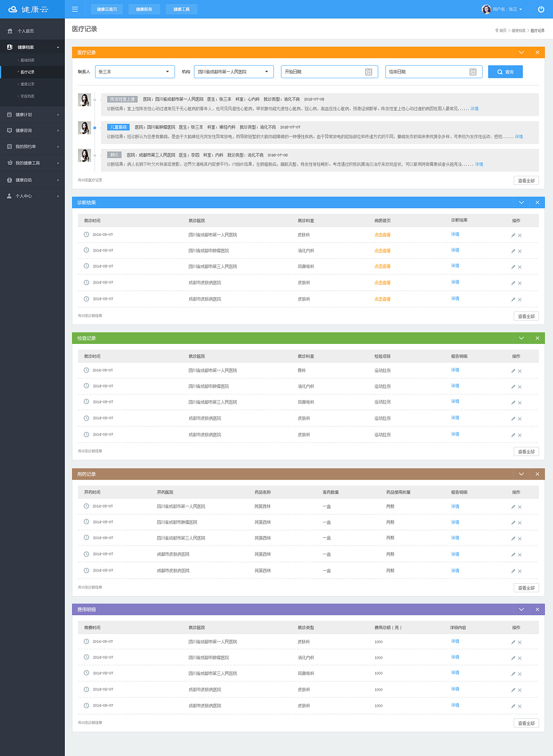Collapse the 健康档案 sidebar section
This screenshot has width=553, height=756.
[32, 47]
